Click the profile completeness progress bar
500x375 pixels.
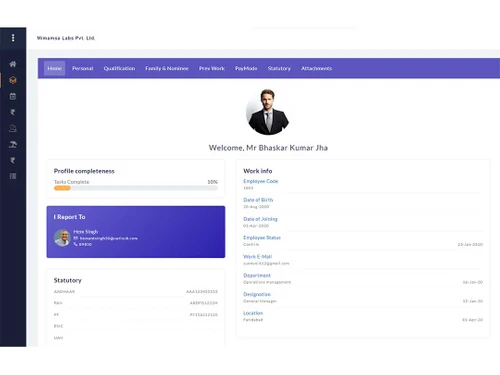point(136,188)
